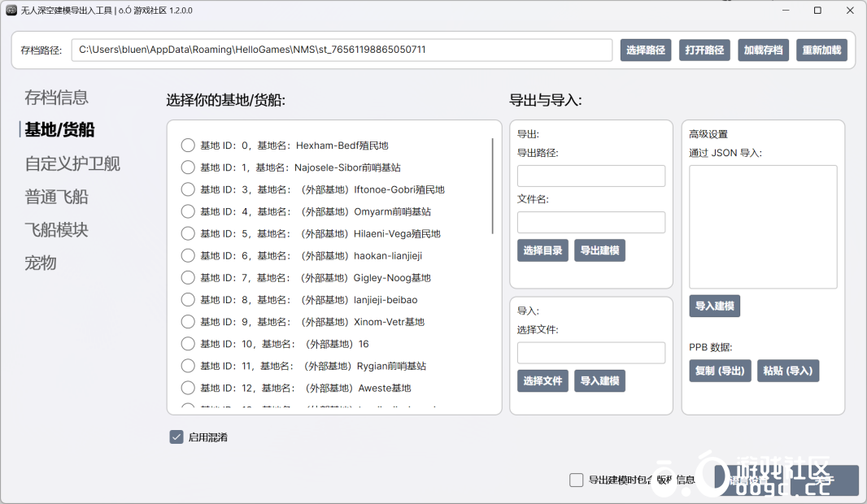This screenshot has height=504, width=867.
Task: Focus the 导出路径 input field
Action: pos(591,176)
